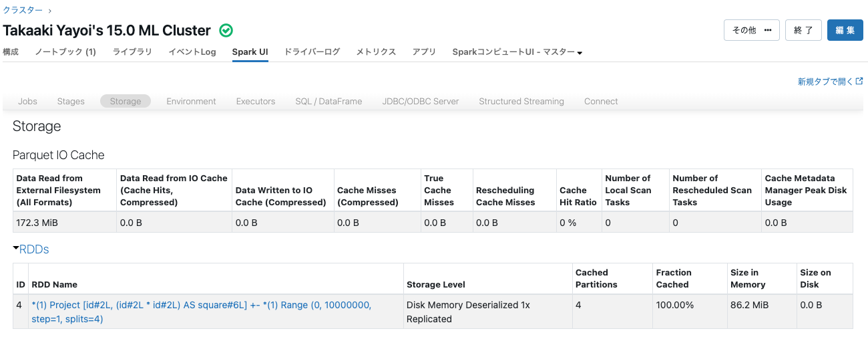868x337 pixels.
Task: Open the イベントLog tab
Action: pyautogui.click(x=192, y=51)
